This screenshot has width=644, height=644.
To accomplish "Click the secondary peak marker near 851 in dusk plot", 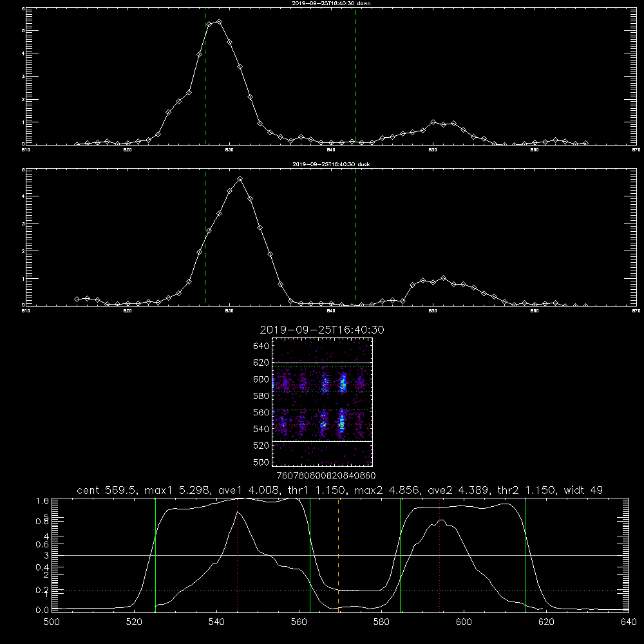I will pyautogui.click(x=443, y=278).
